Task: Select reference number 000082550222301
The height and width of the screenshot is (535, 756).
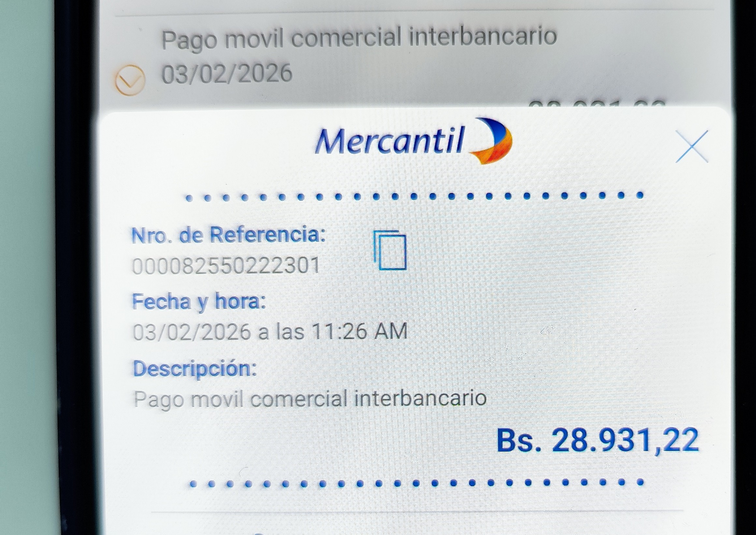Action: [x=225, y=266]
